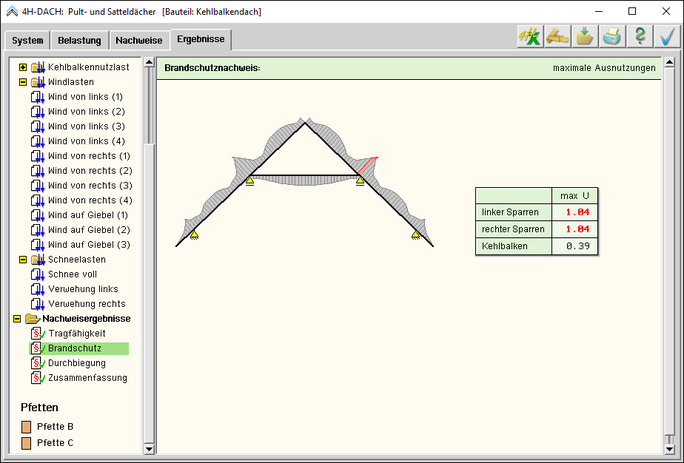Confirm with the blue checkmark icon
684x463 pixels.
(667, 37)
